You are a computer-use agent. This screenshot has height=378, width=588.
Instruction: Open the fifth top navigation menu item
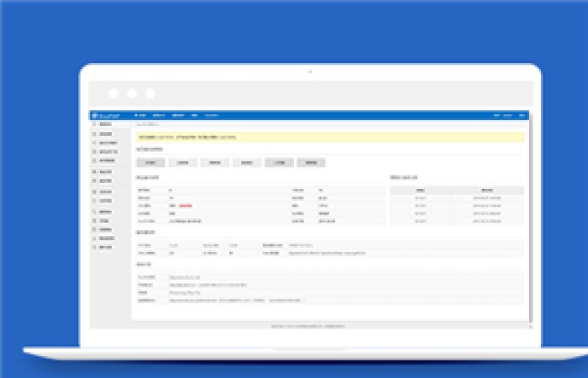(212, 116)
